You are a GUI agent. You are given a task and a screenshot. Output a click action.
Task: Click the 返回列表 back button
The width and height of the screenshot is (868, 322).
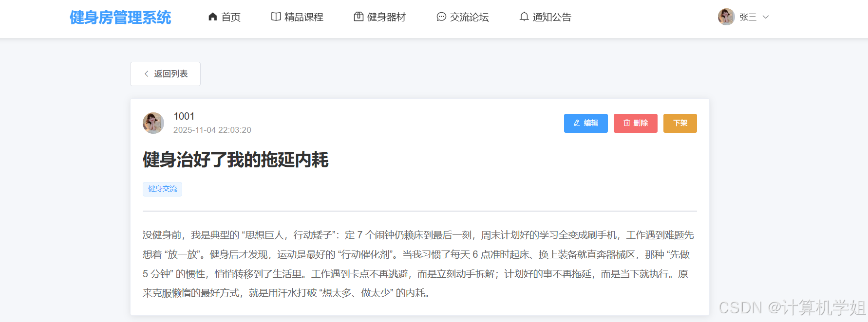coord(165,74)
